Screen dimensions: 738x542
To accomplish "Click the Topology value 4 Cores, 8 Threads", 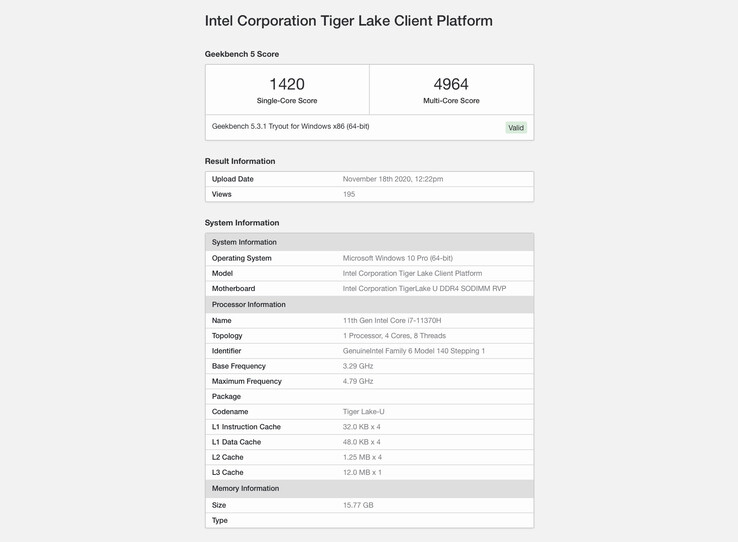I will pyautogui.click(x=394, y=336).
